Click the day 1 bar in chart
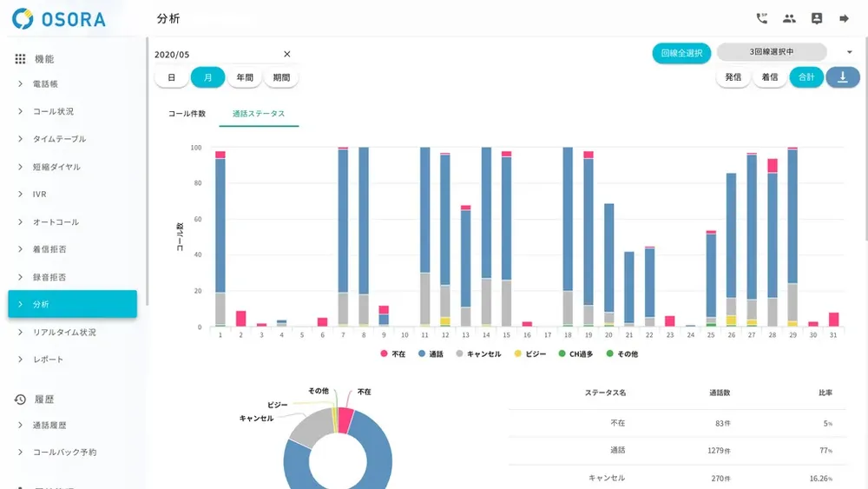 click(x=220, y=238)
